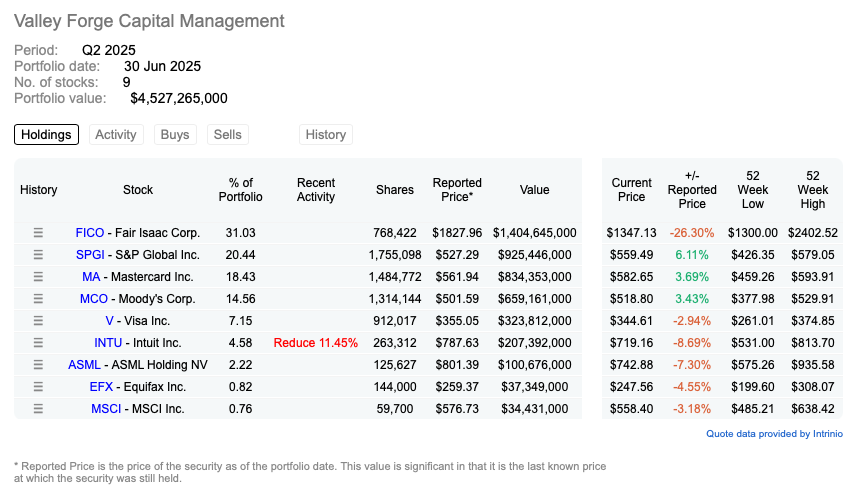Click the '% of Portfolio' column header

pos(240,190)
